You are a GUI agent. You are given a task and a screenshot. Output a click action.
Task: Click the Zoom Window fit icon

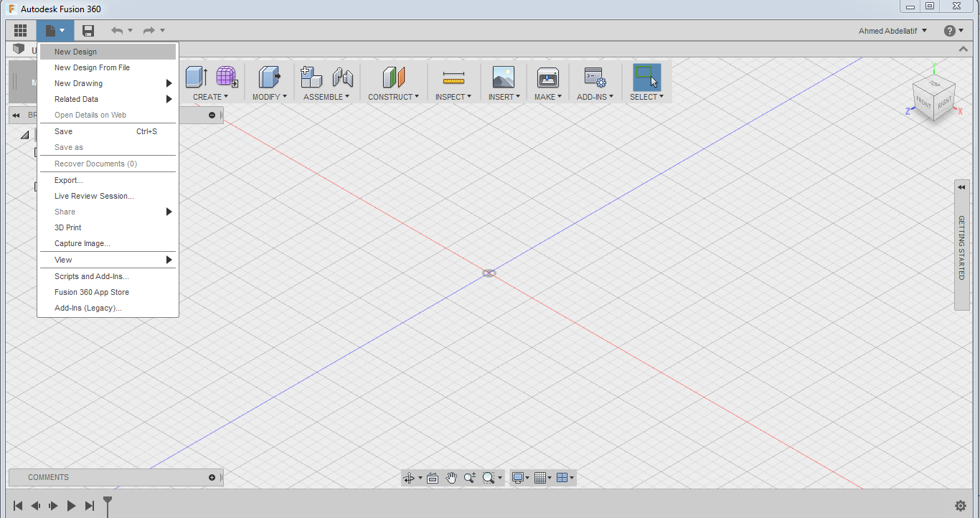coord(489,478)
